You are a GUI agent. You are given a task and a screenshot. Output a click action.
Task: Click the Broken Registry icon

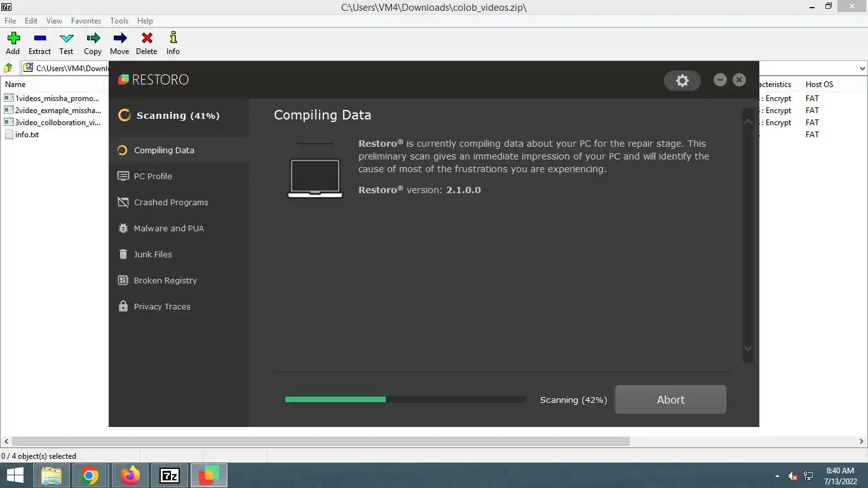point(123,280)
